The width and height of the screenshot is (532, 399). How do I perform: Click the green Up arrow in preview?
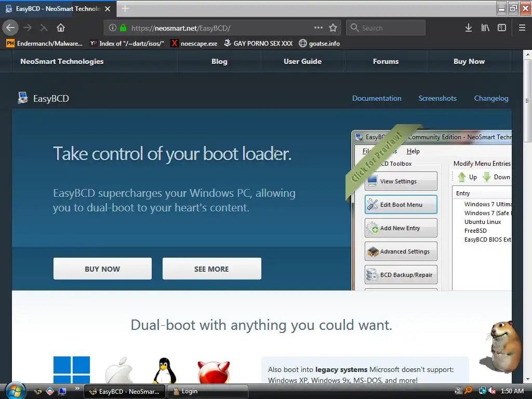462,177
